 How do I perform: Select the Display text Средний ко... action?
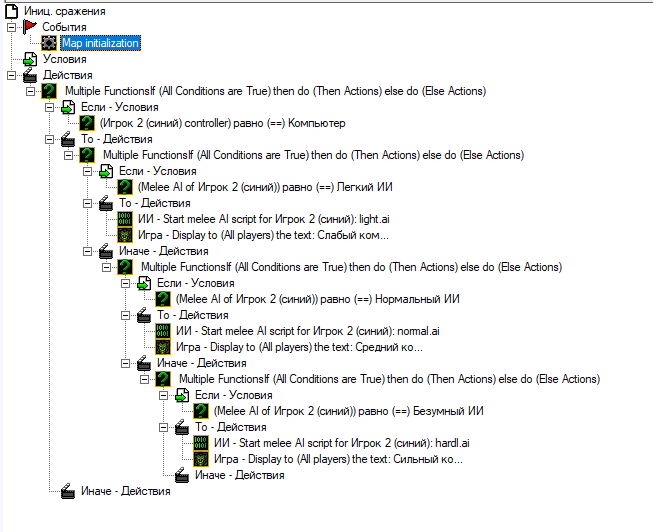[299, 347]
